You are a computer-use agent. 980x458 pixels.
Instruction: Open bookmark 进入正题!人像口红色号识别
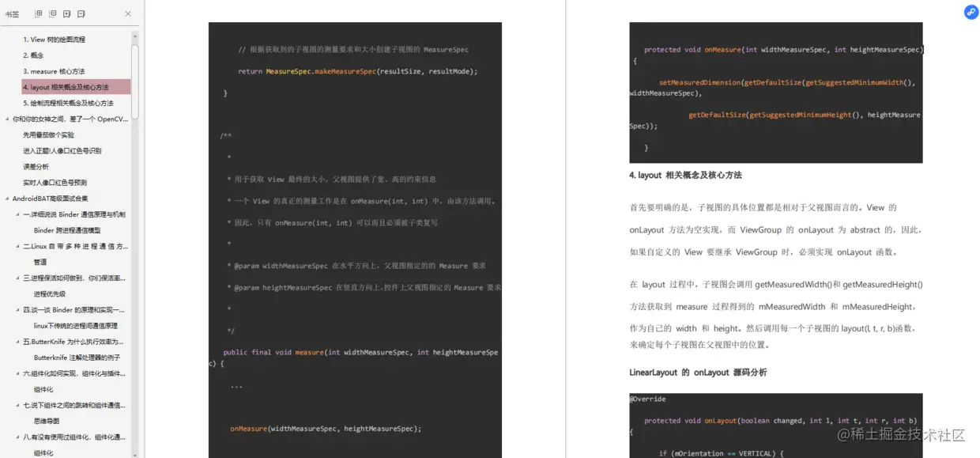62,150
